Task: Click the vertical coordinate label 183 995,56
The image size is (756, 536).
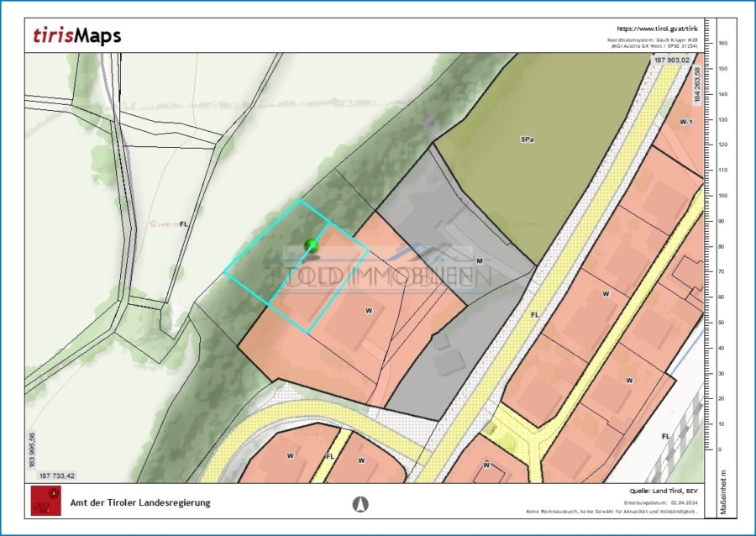Action: coord(32,450)
